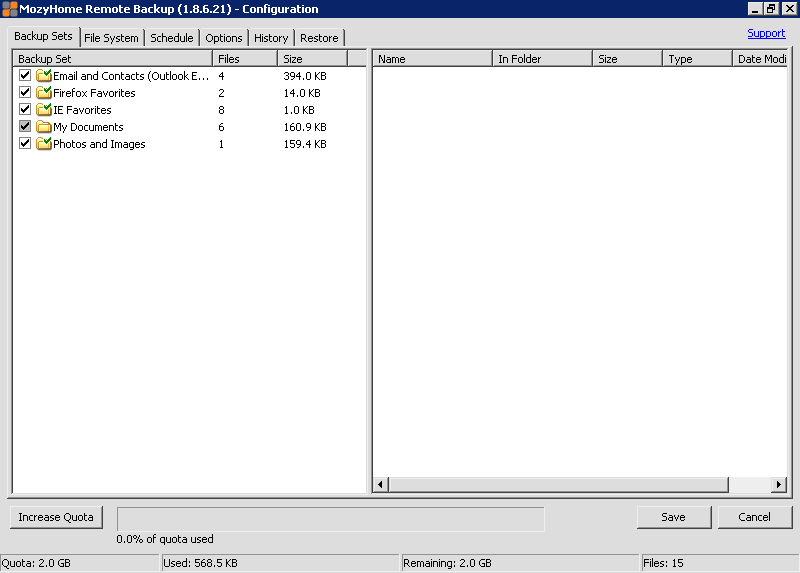Click the Remaining: 2.0 GB status entry
This screenshot has height=573, width=800.
point(520,563)
